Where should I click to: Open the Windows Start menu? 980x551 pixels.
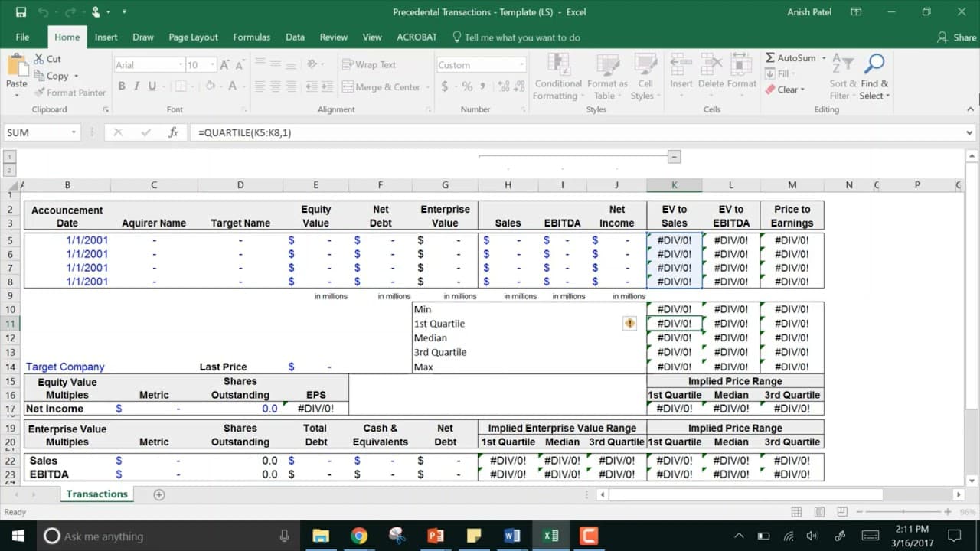(18, 536)
